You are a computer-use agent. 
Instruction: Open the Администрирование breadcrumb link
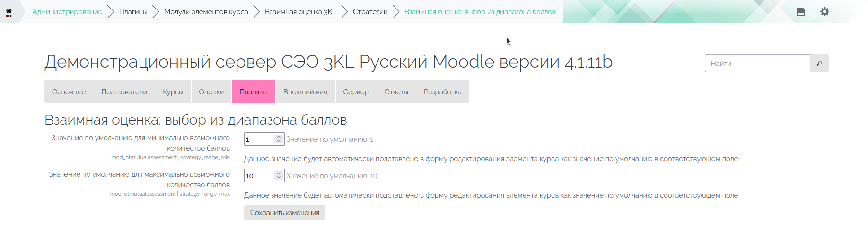coord(67,12)
